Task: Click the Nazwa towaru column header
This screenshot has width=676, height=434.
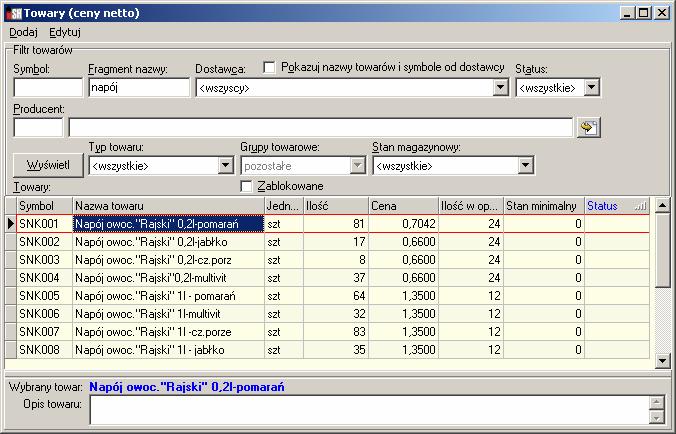Action: [168, 206]
